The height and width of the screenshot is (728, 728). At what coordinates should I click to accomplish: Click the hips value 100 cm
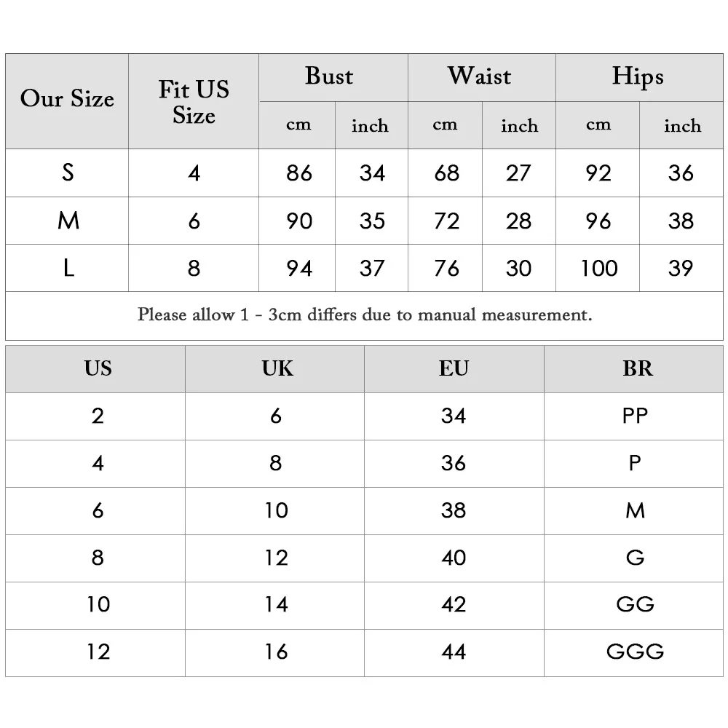[x=598, y=268]
